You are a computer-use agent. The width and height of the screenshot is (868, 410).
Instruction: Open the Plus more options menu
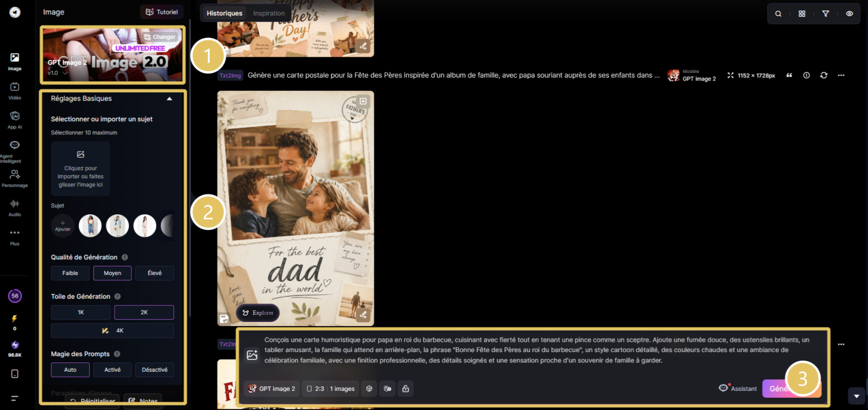[14, 236]
